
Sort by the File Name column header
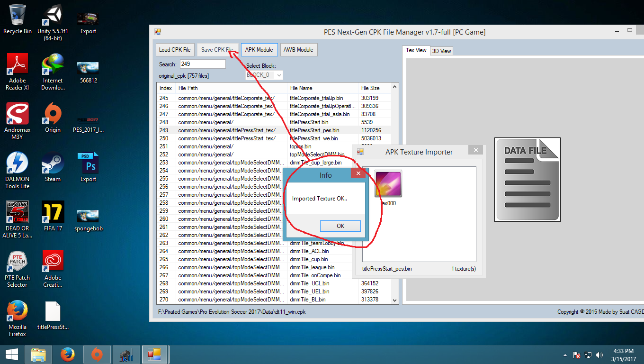[x=323, y=88]
